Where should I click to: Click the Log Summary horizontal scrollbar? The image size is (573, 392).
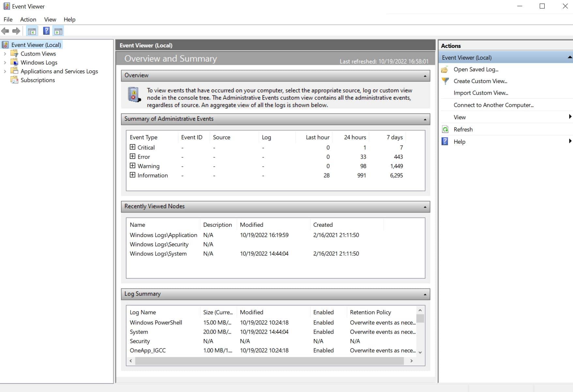[269, 361]
